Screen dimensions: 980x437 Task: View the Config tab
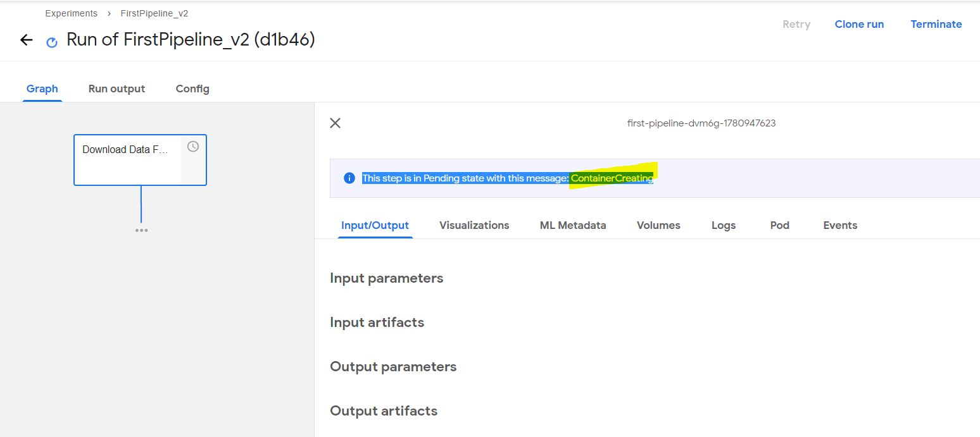click(192, 89)
